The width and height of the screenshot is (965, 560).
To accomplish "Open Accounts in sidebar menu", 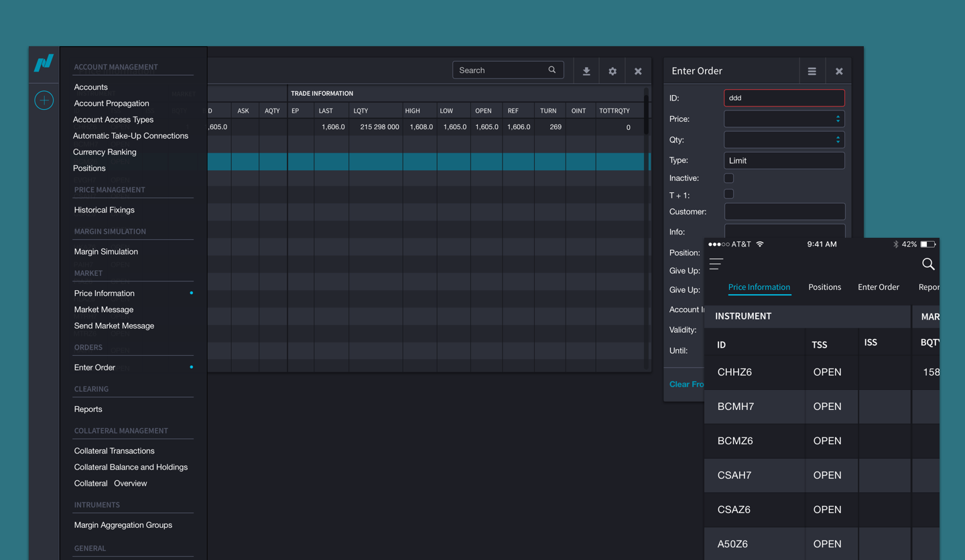I will 91,87.
